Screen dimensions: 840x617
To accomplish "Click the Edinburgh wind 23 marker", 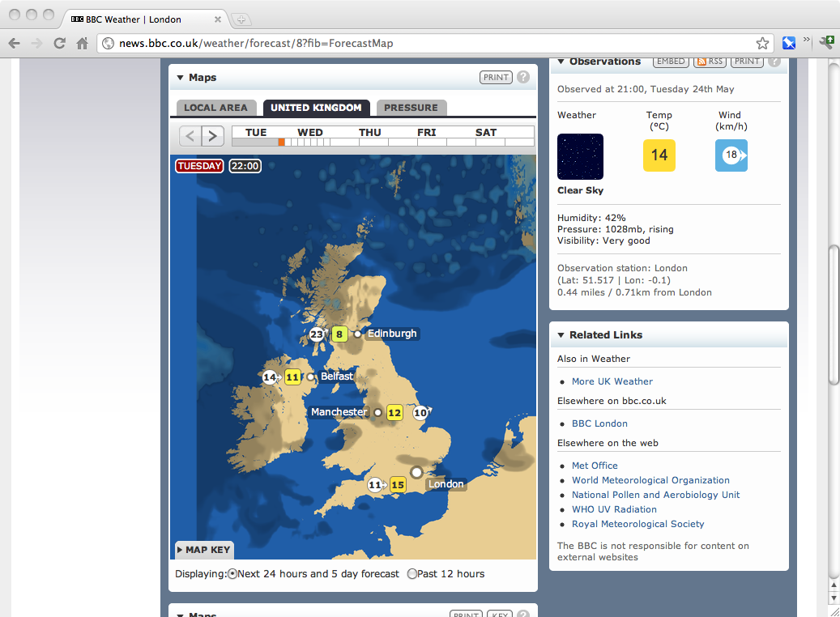I will 317,334.
